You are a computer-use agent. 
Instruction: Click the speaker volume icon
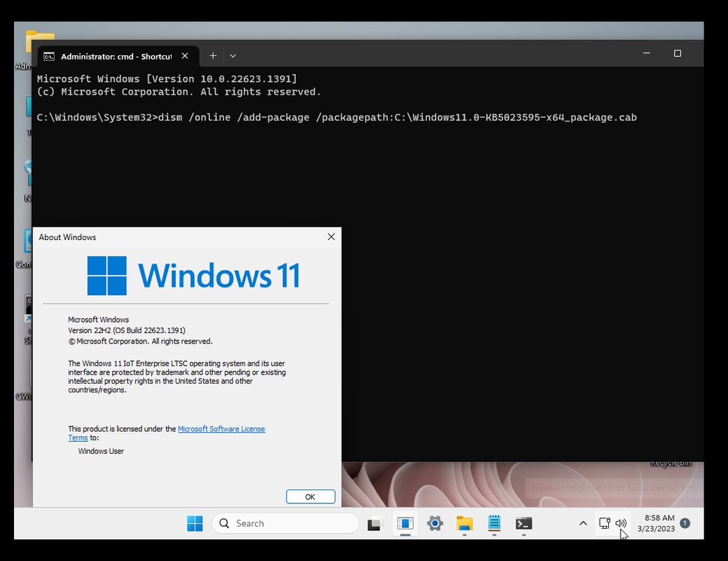click(621, 523)
